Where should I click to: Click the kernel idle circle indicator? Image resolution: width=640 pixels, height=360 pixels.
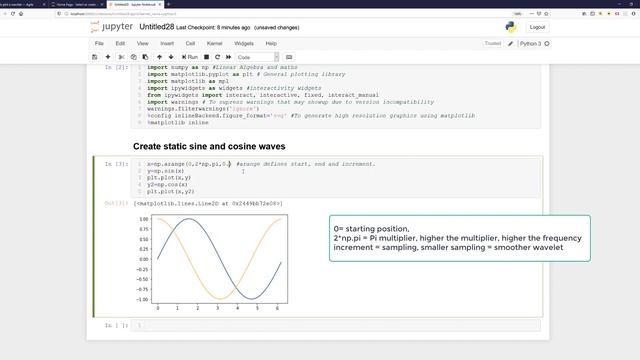click(x=547, y=43)
